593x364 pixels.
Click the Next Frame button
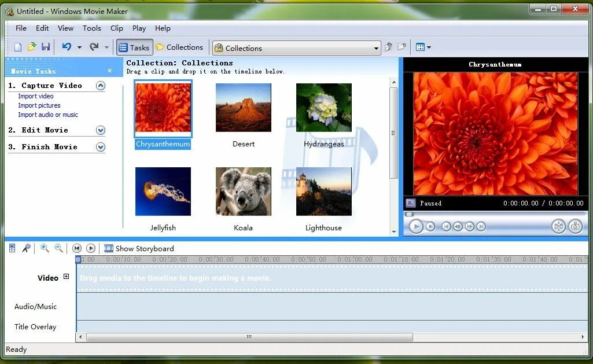pos(470,227)
